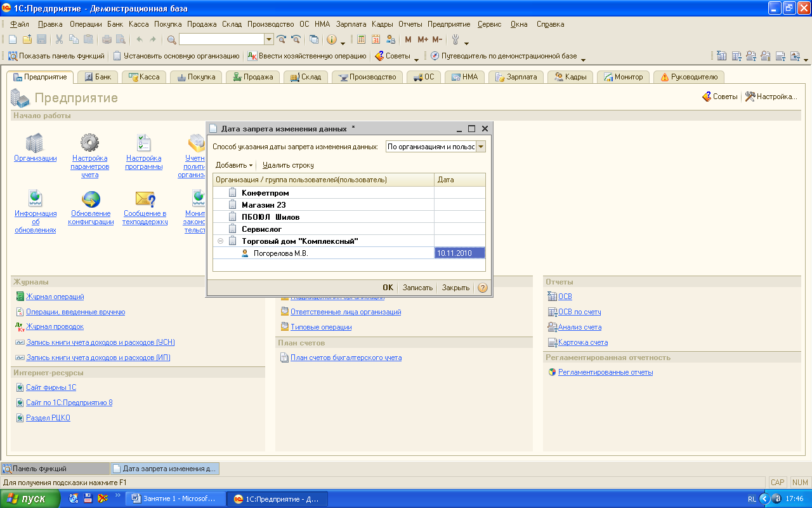Open the Добавить dropdown in dialog

tap(234, 165)
